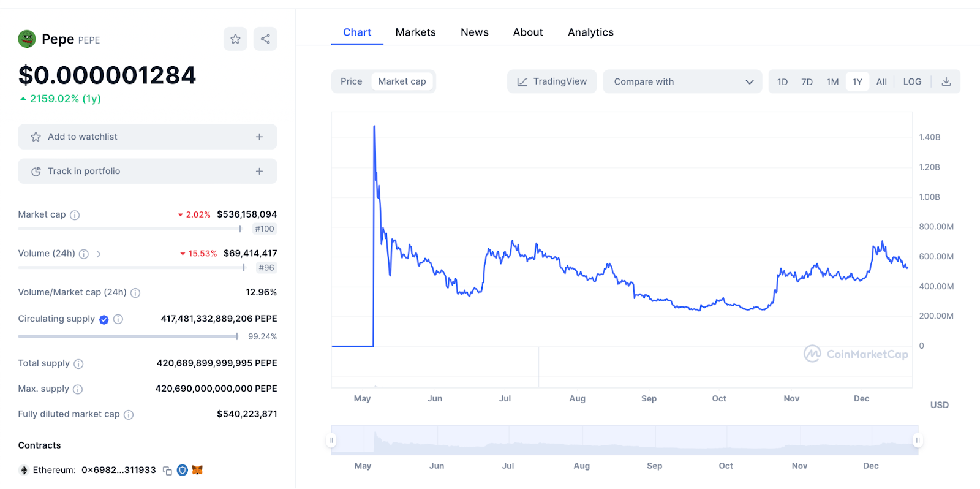Click the chart range navigator minimap

coord(625,440)
